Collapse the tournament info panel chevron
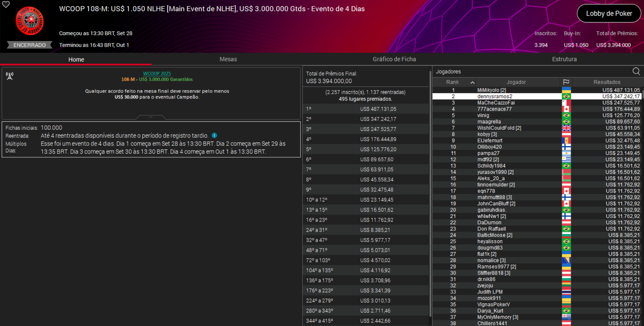644x326 pixels. pyautogui.click(x=151, y=117)
